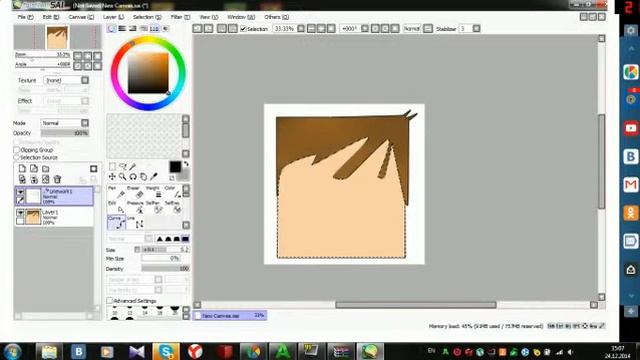Open the Stabilizer value dropdown
The height and width of the screenshot is (360, 640).
point(476,29)
